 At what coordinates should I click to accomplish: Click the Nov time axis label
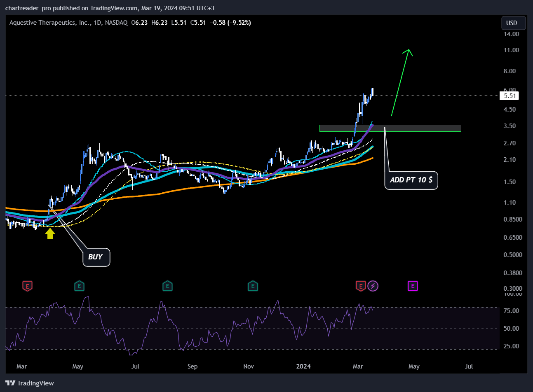(249, 366)
